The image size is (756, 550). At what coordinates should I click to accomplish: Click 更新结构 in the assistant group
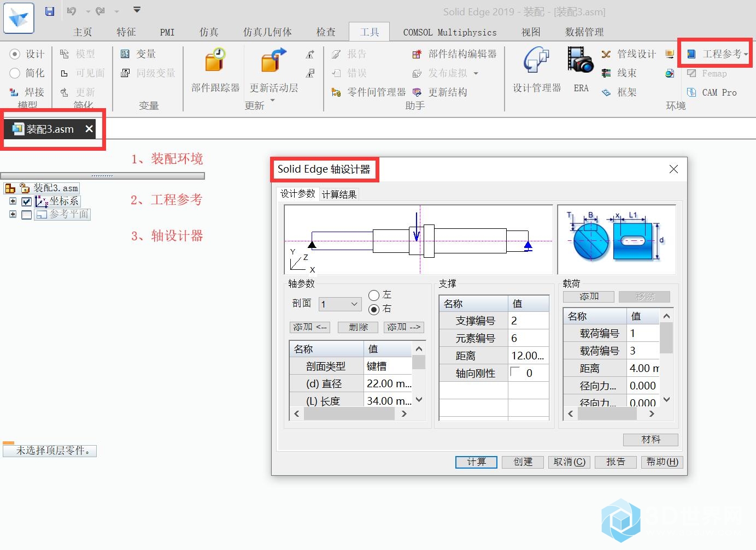(440, 92)
